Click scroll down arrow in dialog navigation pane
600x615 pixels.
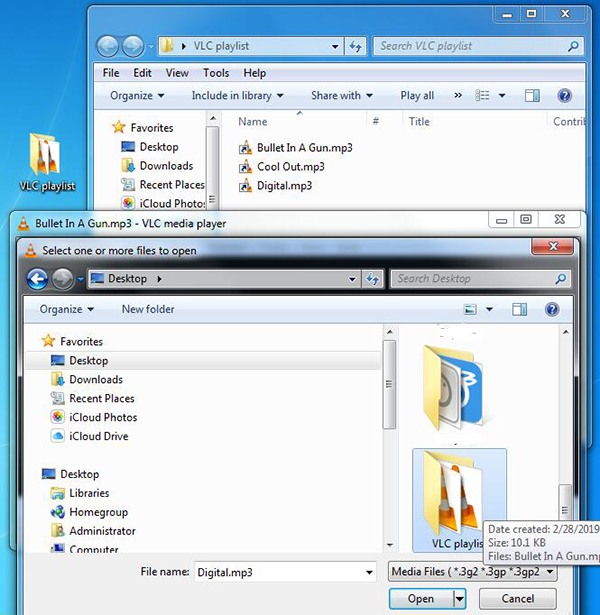[389, 545]
